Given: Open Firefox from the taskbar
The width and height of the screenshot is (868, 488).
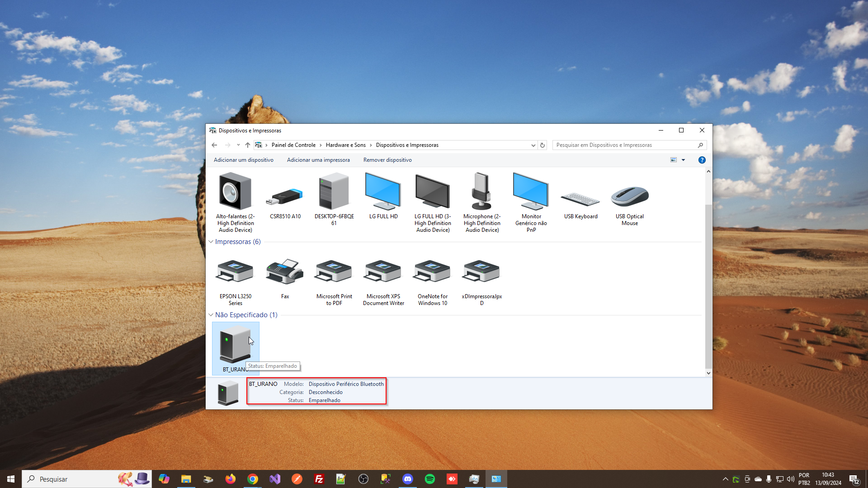Looking at the screenshot, I should 230,479.
